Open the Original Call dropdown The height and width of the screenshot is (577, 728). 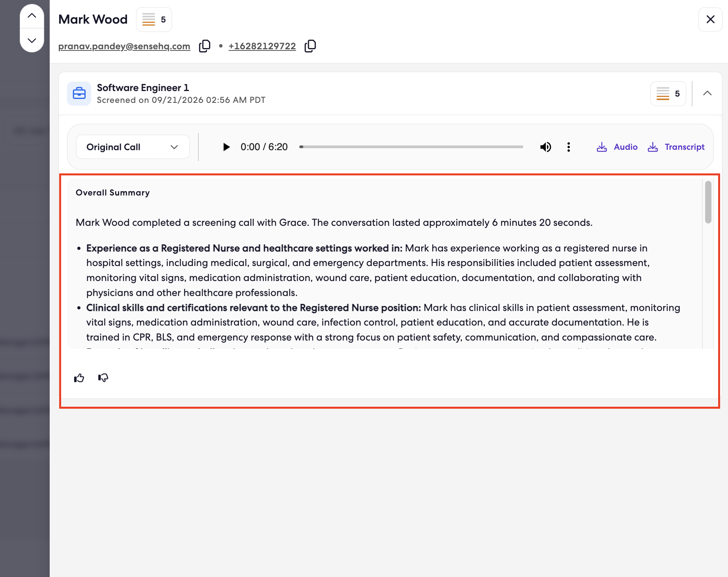point(133,147)
